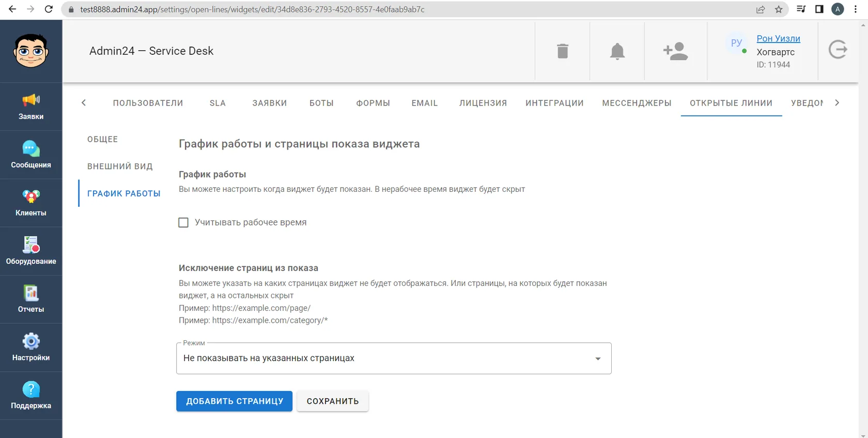Image resolution: width=868 pixels, height=438 pixels.
Task: Open Настройки gear in sidebar
Action: [x=31, y=348]
